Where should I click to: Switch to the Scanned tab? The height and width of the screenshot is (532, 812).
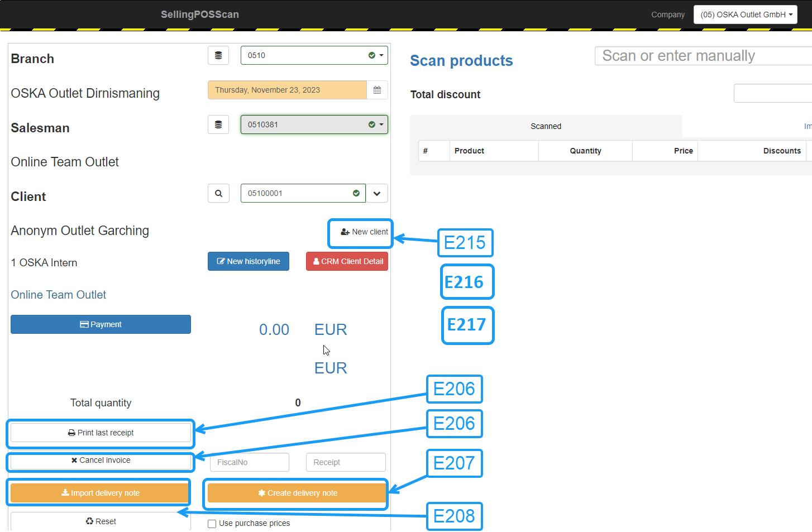pyautogui.click(x=546, y=126)
